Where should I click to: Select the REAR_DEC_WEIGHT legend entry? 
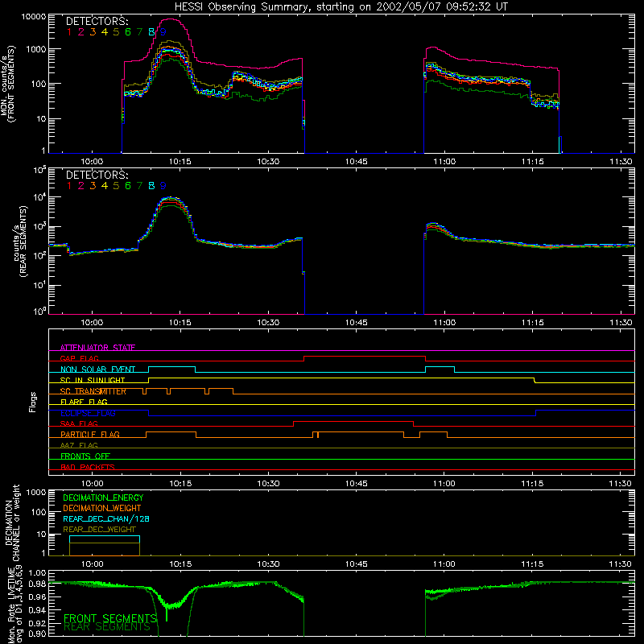tap(99, 530)
